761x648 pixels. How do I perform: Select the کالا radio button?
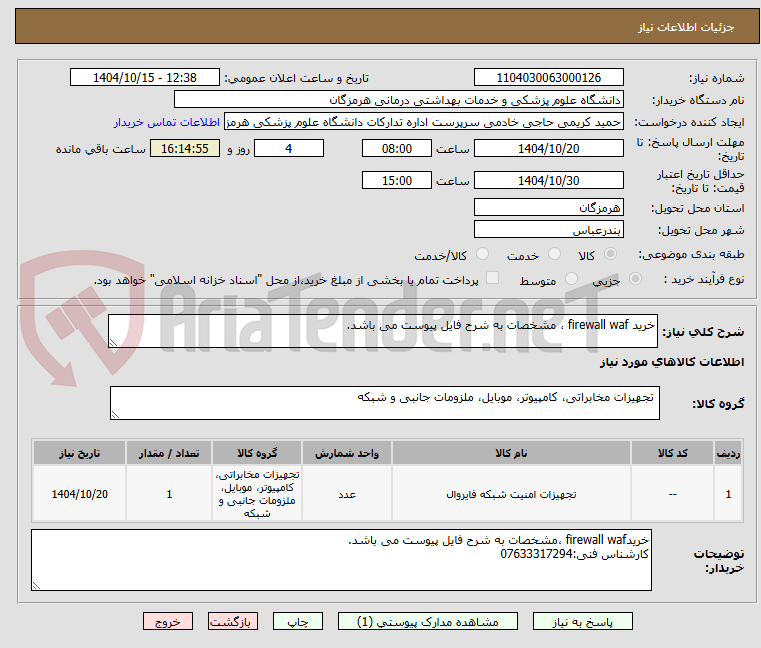[x=611, y=254]
